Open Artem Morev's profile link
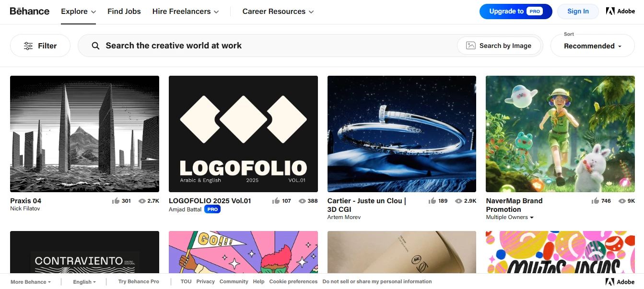Image resolution: width=644 pixels, height=289 pixels. click(344, 217)
